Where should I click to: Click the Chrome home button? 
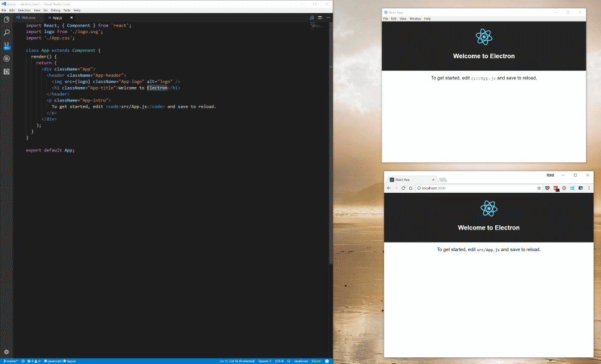click(x=410, y=188)
